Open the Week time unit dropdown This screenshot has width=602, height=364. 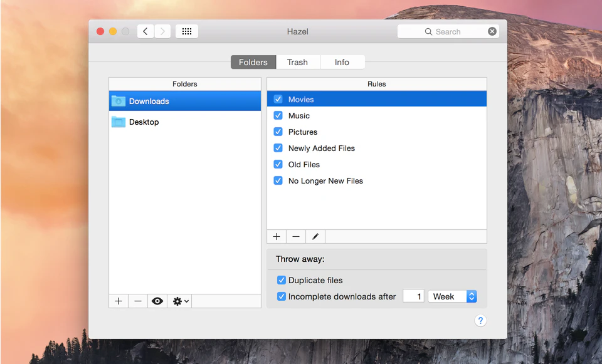click(453, 296)
